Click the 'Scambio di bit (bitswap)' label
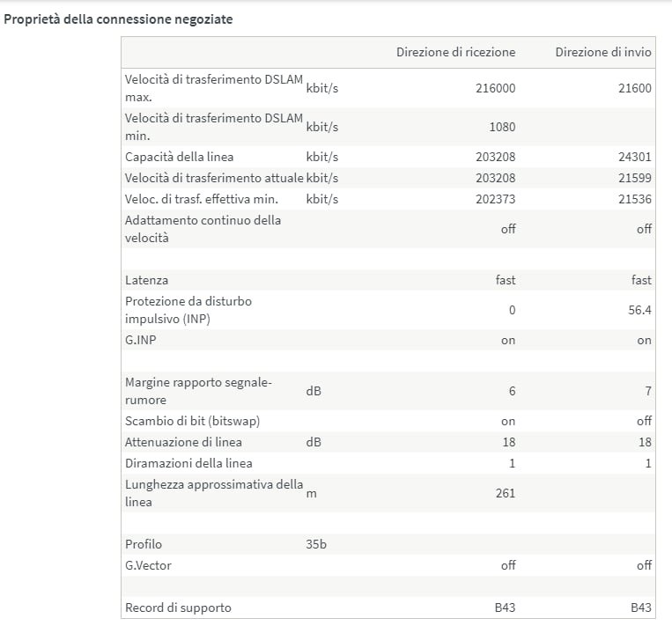Image resolution: width=672 pixels, height=626 pixels. 192,421
